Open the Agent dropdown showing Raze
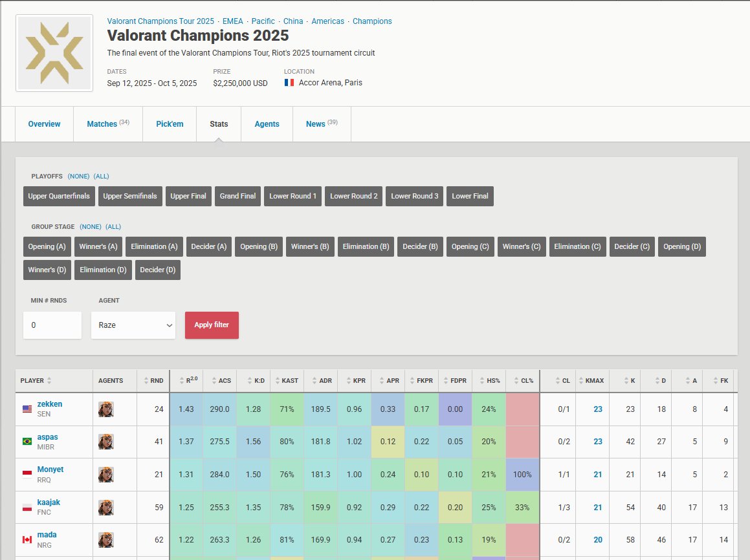The width and height of the screenshot is (750, 560). click(x=133, y=325)
